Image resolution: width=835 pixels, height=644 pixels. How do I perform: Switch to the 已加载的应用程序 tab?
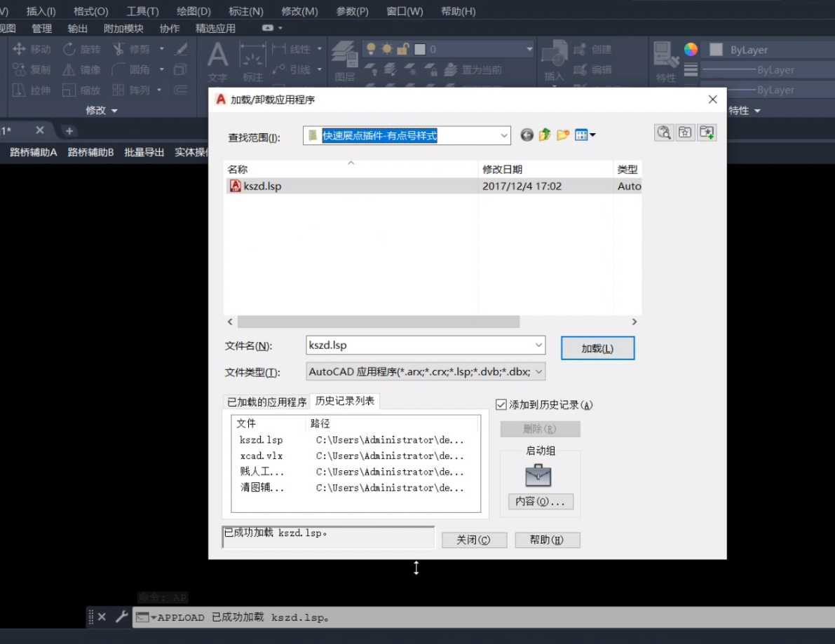(x=266, y=402)
